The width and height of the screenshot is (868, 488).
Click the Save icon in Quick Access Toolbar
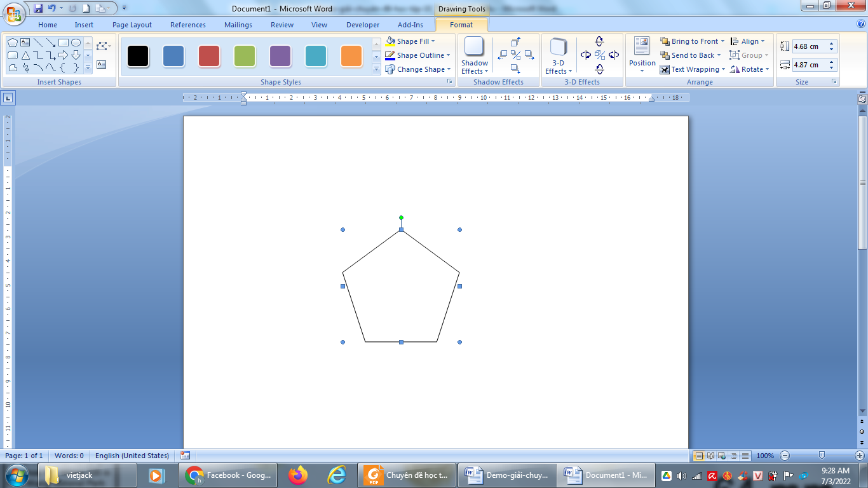pyautogui.click(x=38, y=8)
